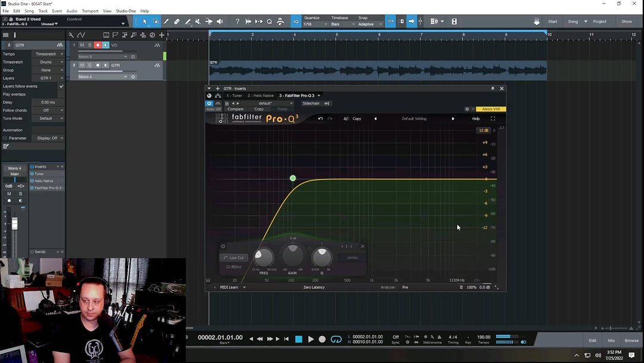The image size is (644, 363).
Task: Pin the GTR Inserts plugin window
Action: 493,88
